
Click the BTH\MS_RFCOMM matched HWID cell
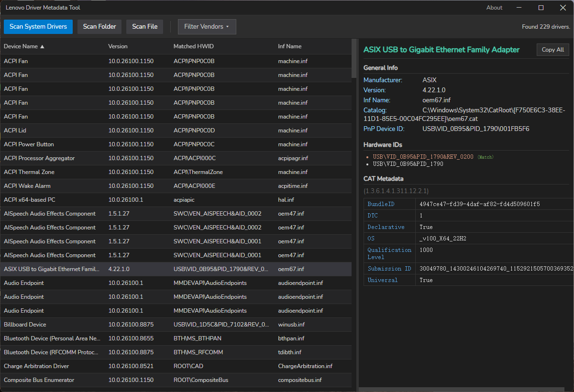point(198,352)
